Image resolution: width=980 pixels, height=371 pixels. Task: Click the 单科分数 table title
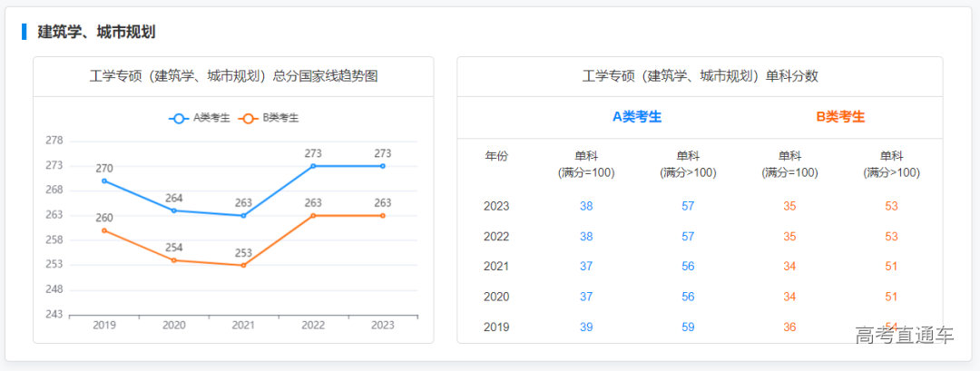700,76
